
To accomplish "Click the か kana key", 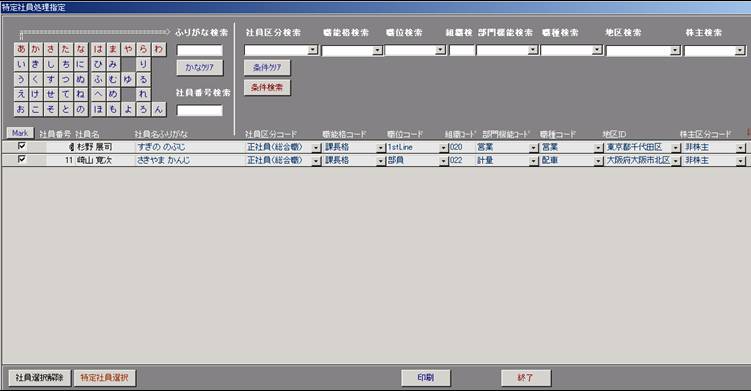I will [36, 49].
